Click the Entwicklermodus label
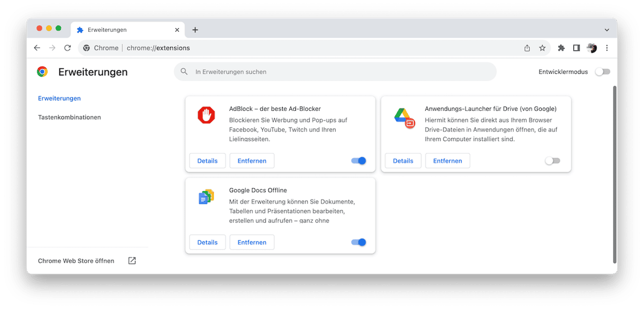Screen dimensions: 644x309 click(563, 72)
